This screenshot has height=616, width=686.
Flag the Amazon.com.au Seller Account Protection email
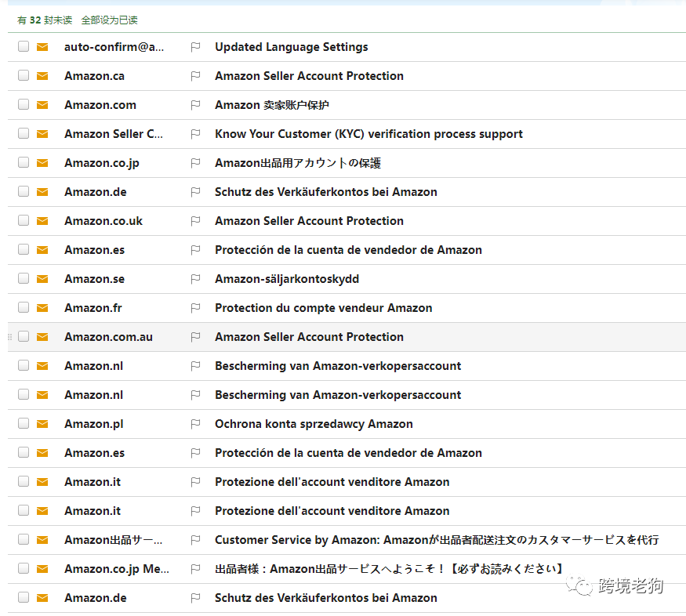coord(195,337)
